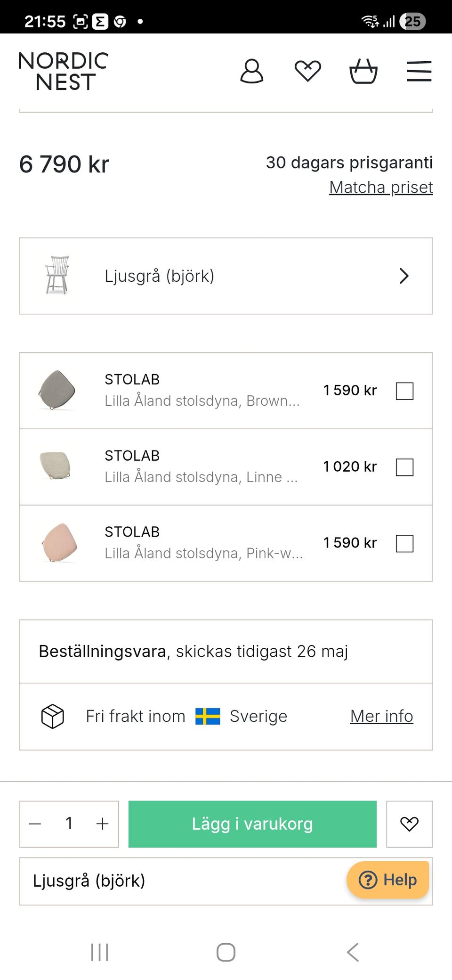Tap the shipping package box icon

[x=52, y=717]
